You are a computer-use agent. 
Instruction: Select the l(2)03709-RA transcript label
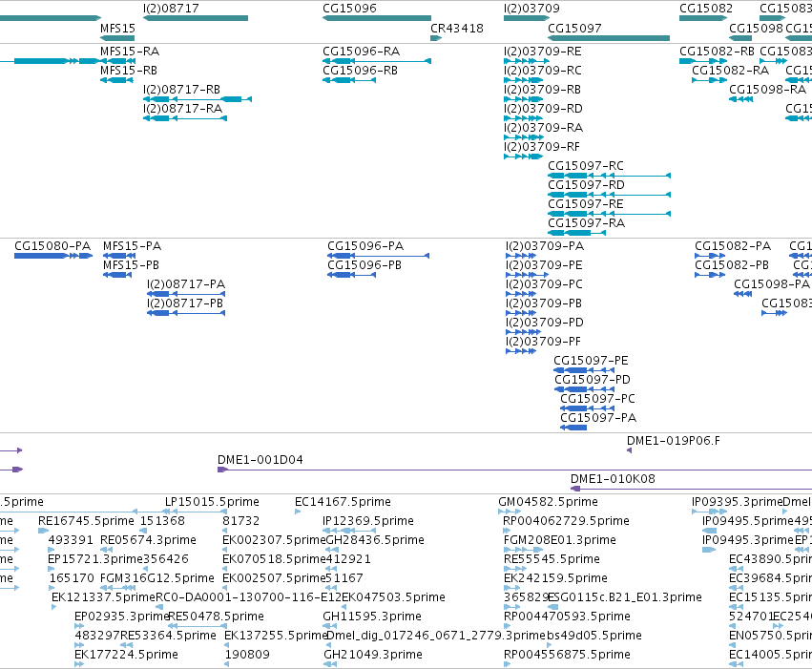point(543,128)
